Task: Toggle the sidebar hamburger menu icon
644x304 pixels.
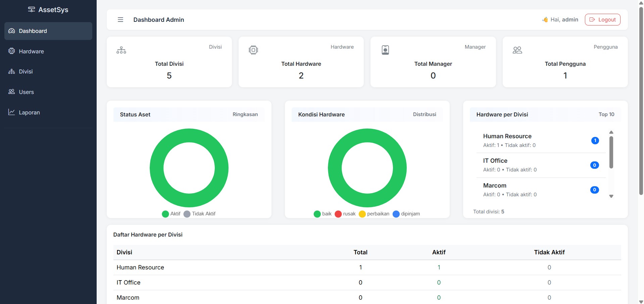Action: pos(120,20)
